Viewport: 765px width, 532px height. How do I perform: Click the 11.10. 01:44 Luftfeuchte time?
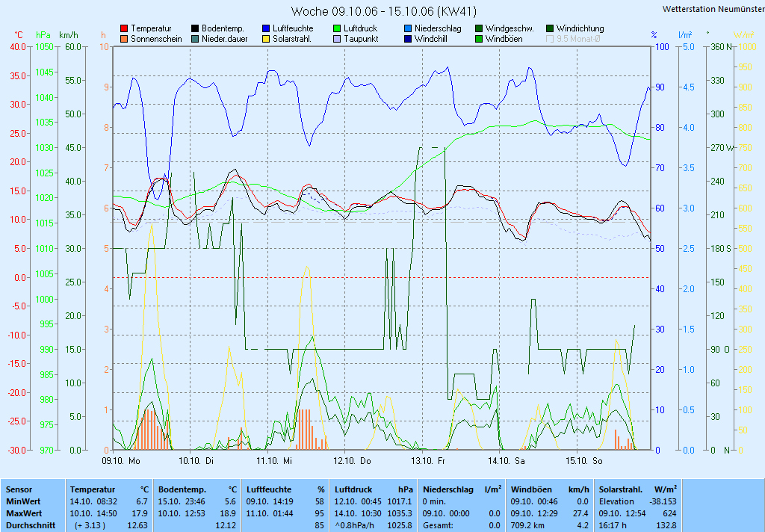tap(270, 514)
